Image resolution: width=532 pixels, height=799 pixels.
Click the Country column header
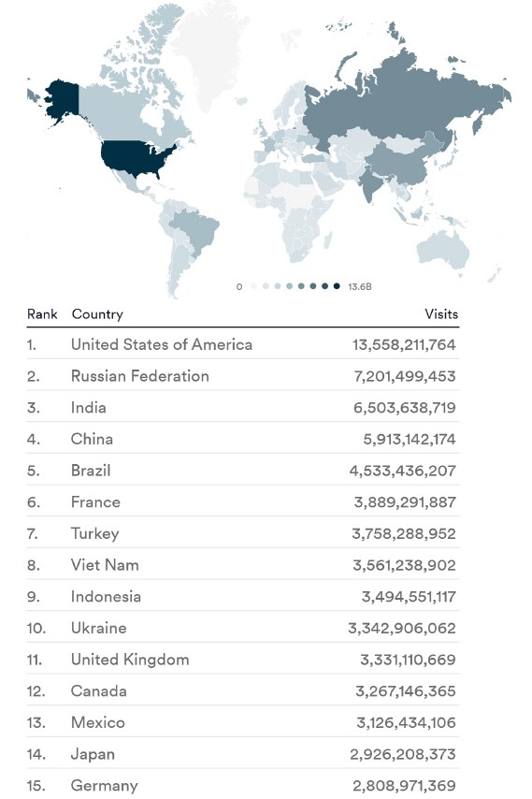click(97, 314)
